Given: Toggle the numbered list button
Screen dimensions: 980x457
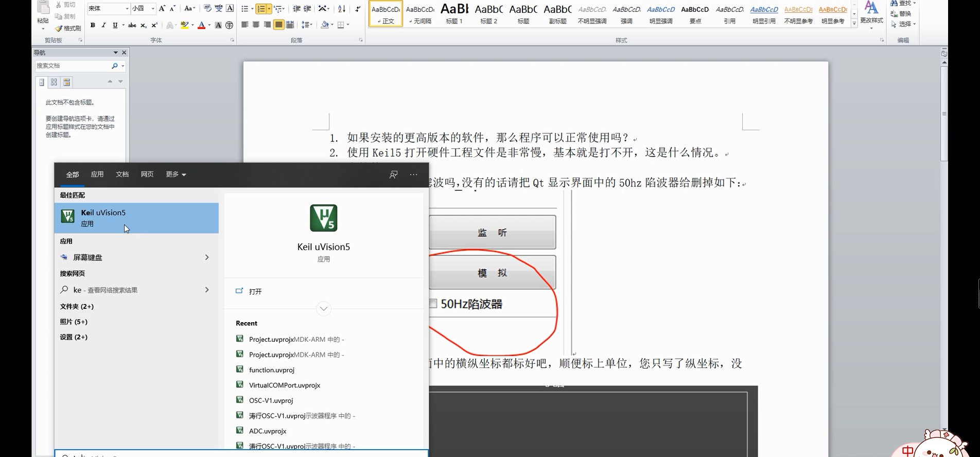Looking at the screenshot, I should pos(261,9).
